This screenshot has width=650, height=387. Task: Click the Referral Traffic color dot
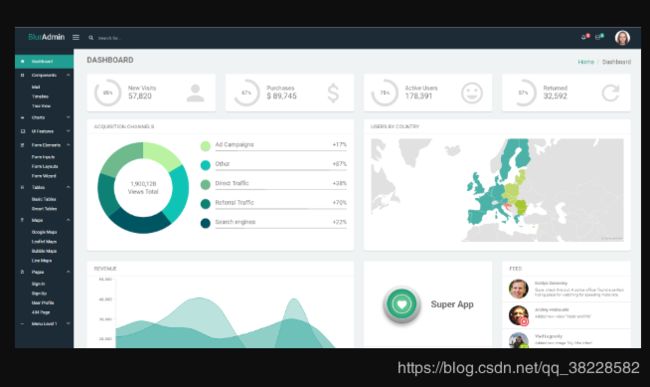point(205,204)
